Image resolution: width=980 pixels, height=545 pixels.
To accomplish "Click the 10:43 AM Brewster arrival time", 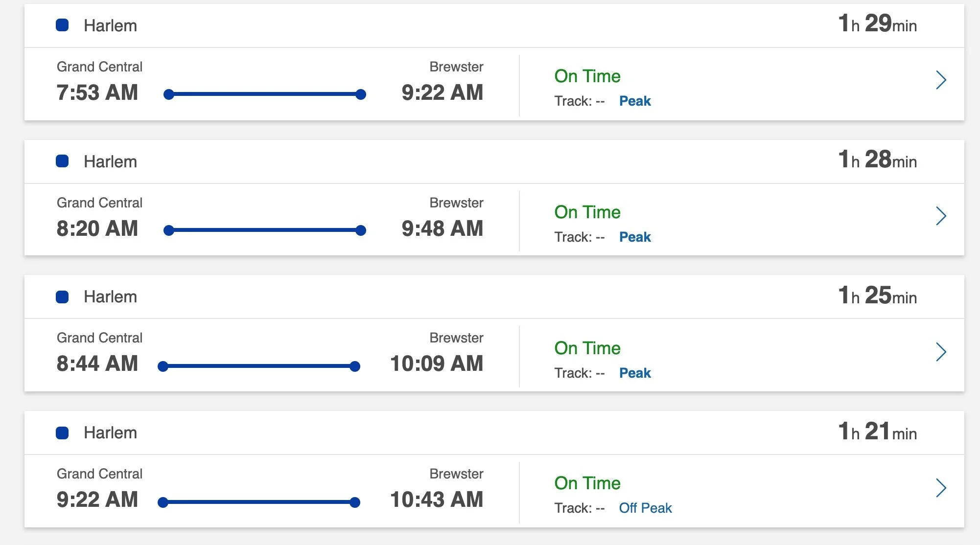I will [437, 500].
